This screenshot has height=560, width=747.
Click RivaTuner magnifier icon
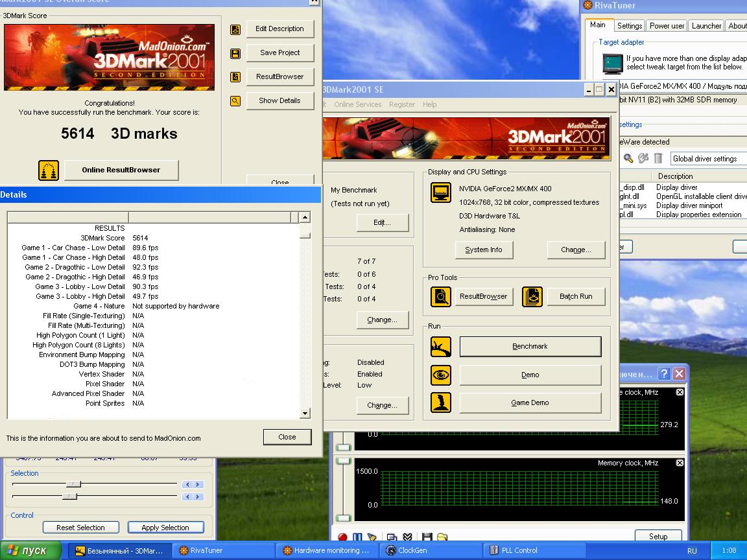[x=628, y=158]
